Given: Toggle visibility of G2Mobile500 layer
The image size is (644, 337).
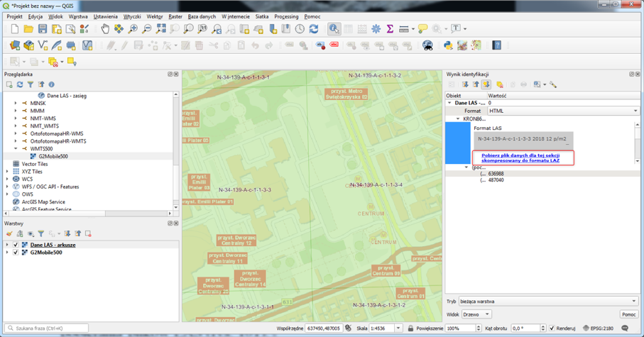Looking at the screenshot, I should coord(16,253).
